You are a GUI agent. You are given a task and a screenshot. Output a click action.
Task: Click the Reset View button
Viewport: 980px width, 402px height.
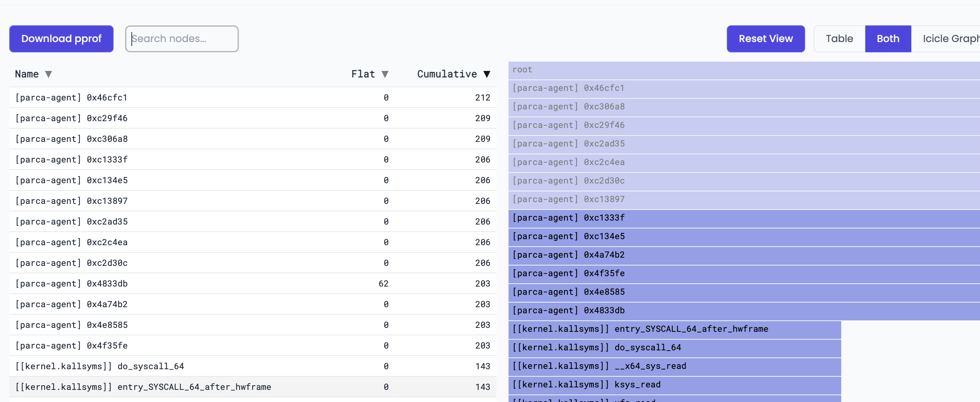(765, 38)
